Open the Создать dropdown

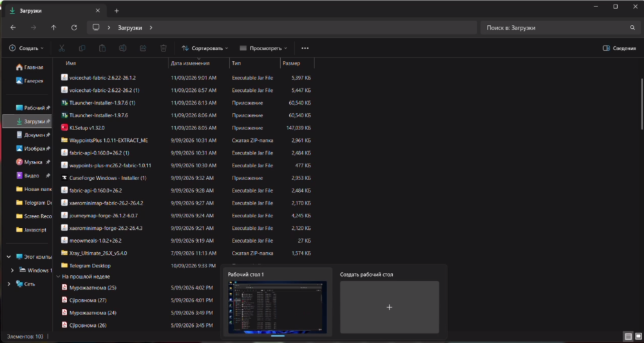click(x=26, y=48)
